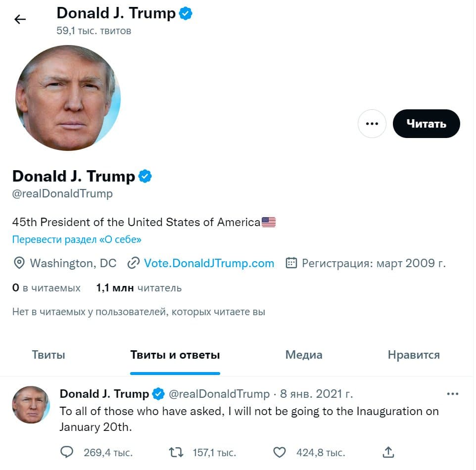Viewport: 476px width, 470px height.
Task: Click the location pin icon near Washington, DC
Action: pos(18,263)
